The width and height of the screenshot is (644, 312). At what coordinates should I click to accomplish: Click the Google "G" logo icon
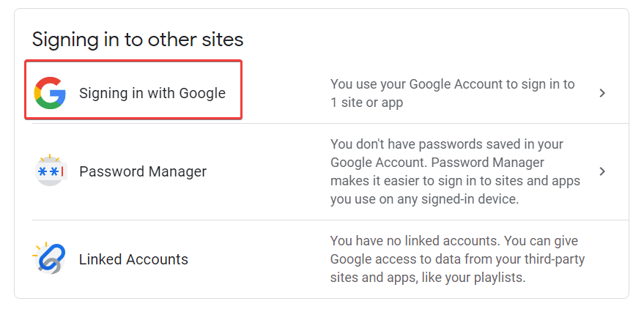(x=50, y=93)
